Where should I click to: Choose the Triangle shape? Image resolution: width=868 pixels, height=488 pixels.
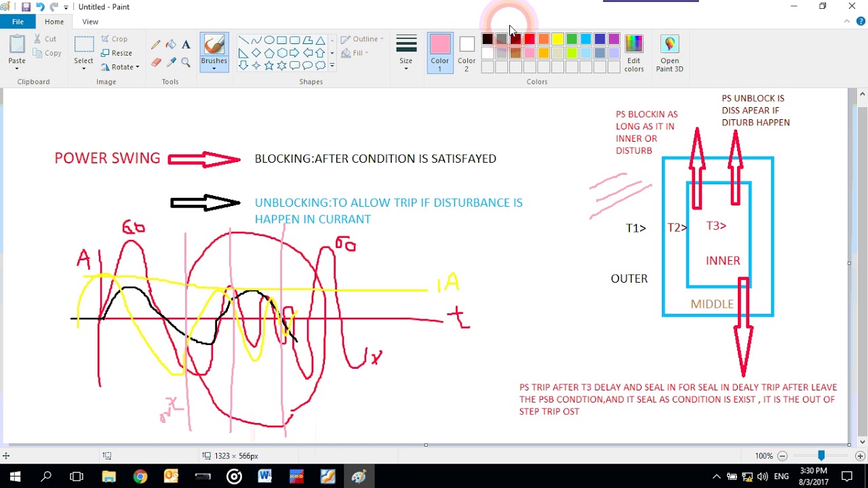(320, 40)
